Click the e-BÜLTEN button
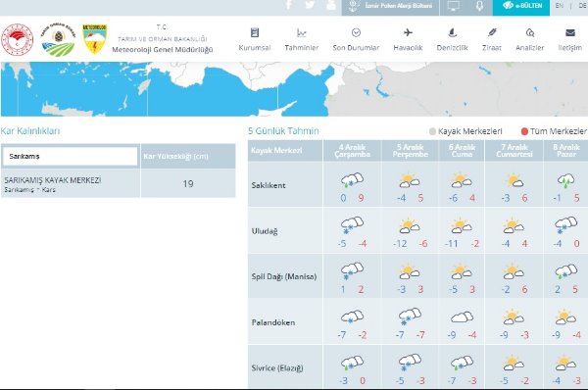This screenshot has width=588, height=390. [x=521, y=6]
